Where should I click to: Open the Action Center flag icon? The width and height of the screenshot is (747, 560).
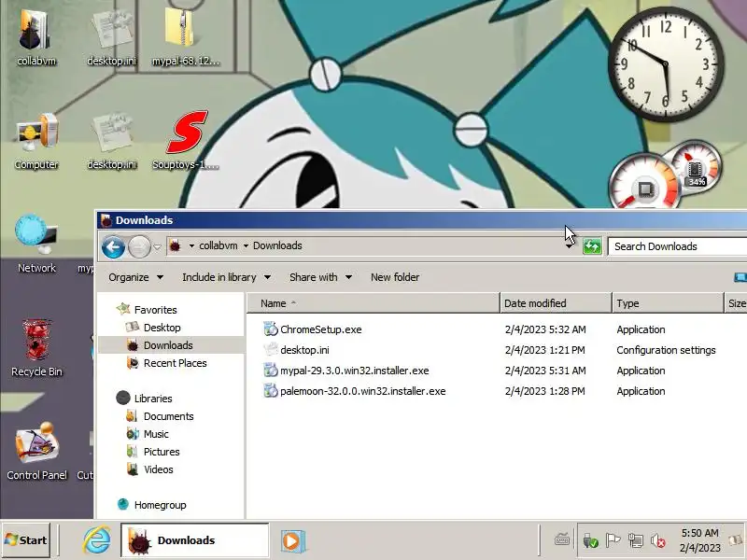(x=613, y=540)
